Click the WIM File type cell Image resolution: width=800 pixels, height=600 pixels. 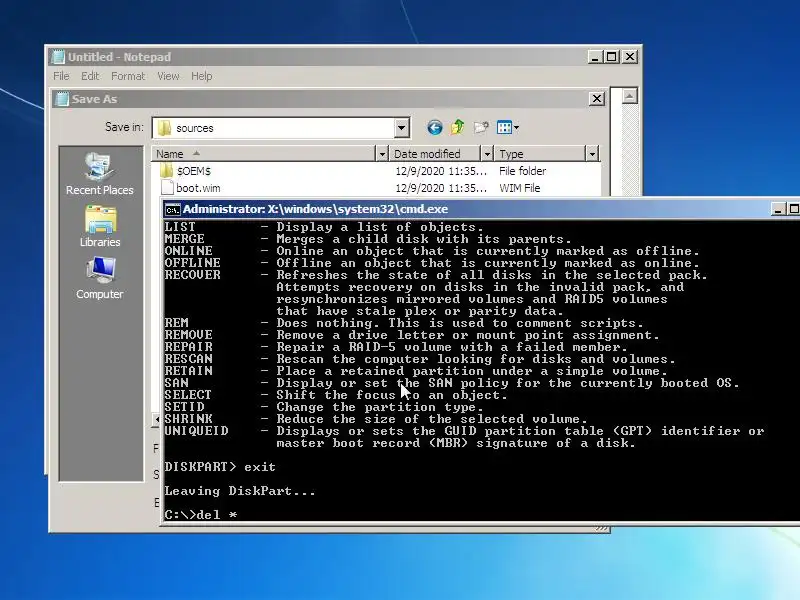[x=519, y=188]
